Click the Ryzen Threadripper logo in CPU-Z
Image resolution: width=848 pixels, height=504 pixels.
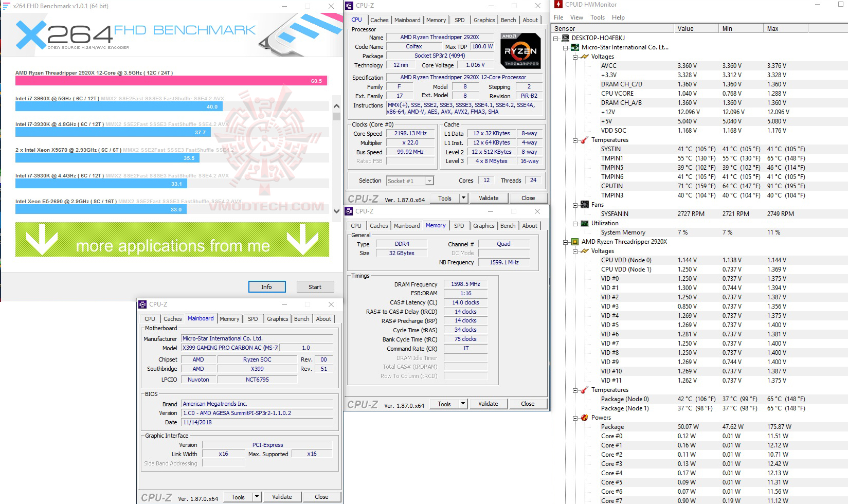pos(520,51)
